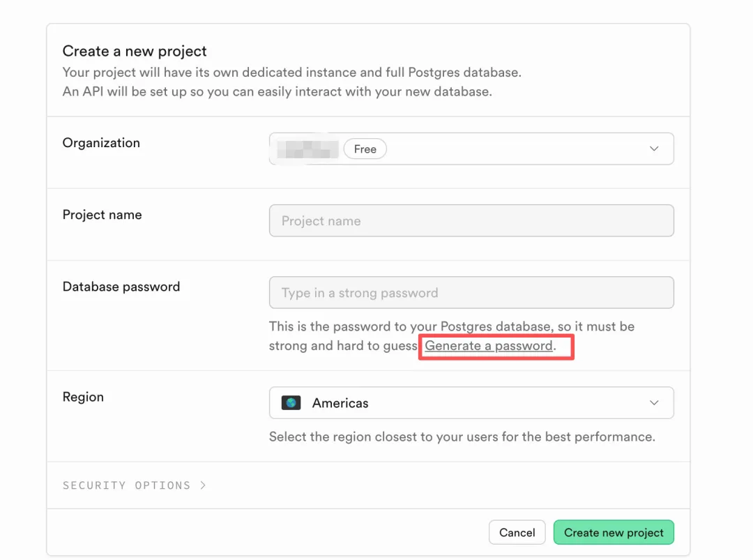Click the Database password field label
753x560 pixels.
pyautogui.click(x=121, y=287)
